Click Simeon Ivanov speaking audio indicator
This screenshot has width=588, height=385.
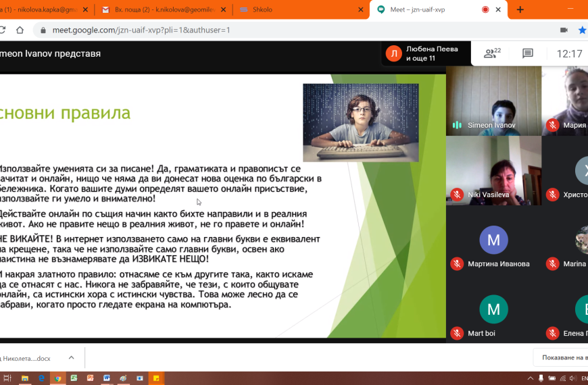point(457,125)
